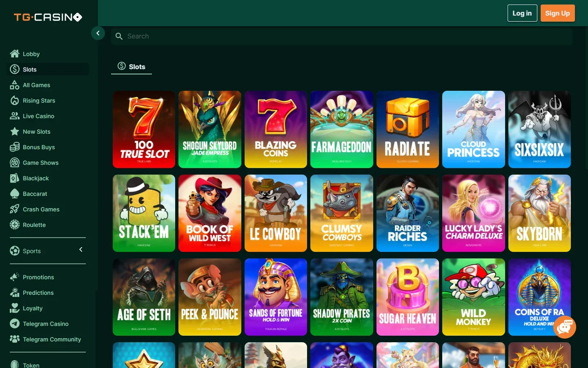Image resolution: width=588 pixels, height=368 pixels.
Task: Open Shadow Pirates 2X Coin
Action: point(342,297)
